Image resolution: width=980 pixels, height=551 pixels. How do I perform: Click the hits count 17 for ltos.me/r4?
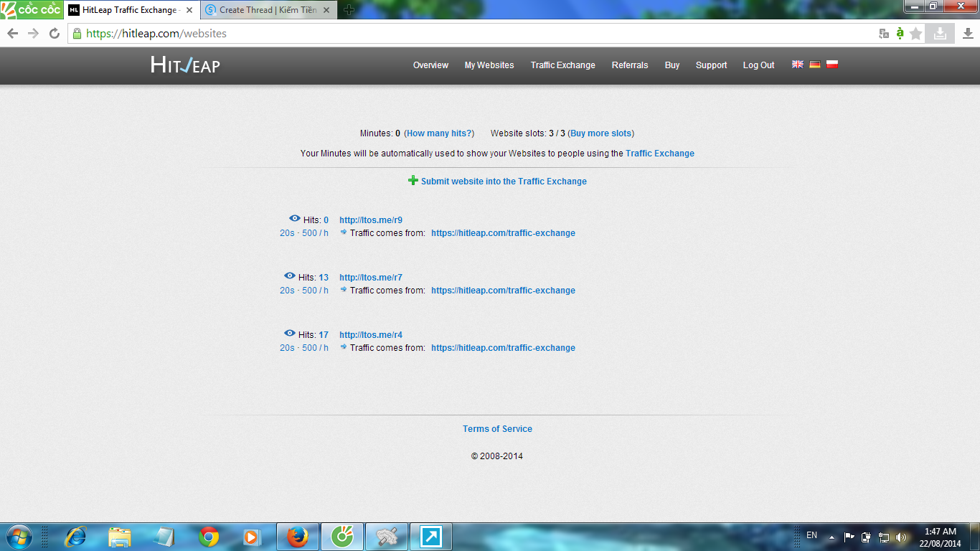coord(324,335)
